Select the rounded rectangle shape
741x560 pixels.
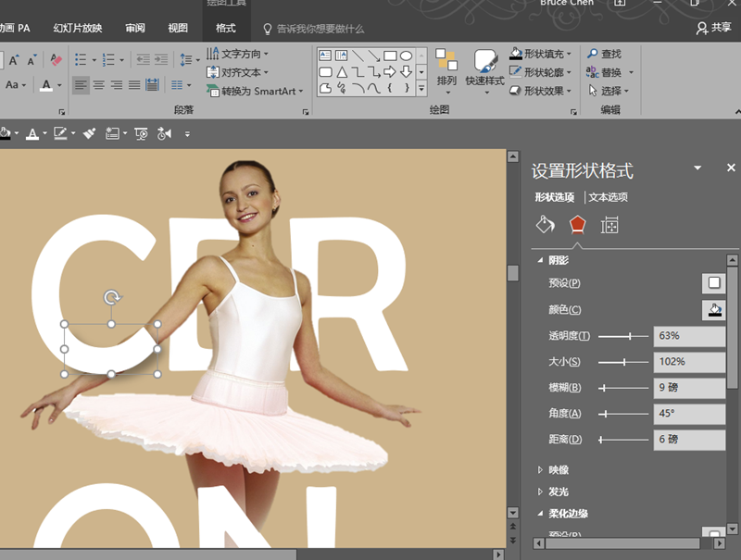coord(325,72)
